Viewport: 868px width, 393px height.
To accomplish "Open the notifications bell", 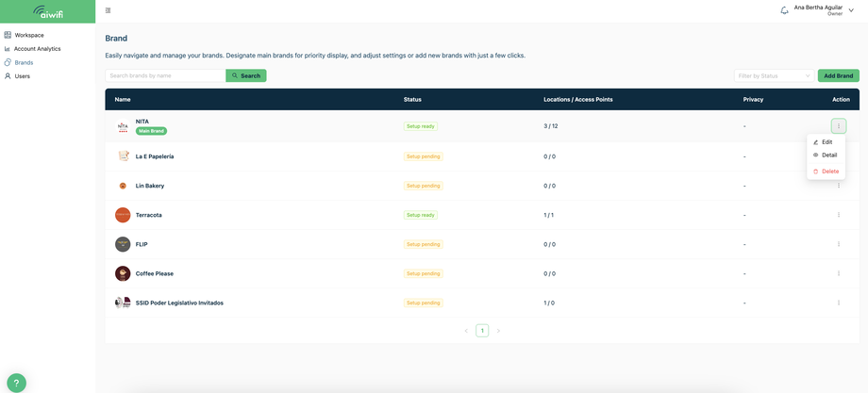I will click(x=784, y=10).
